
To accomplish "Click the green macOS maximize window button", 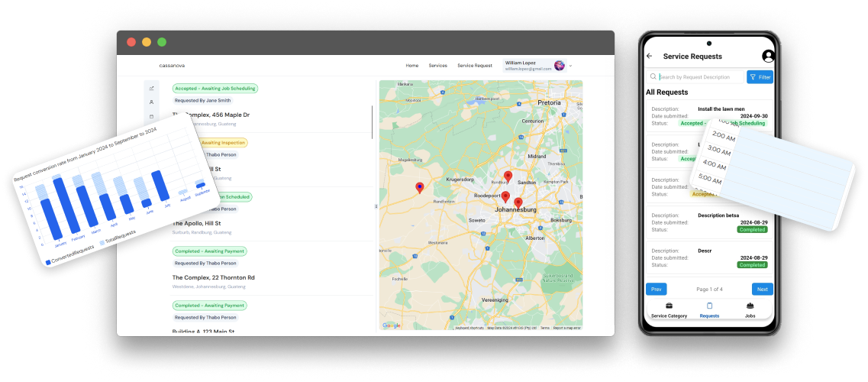I will 162,42.
